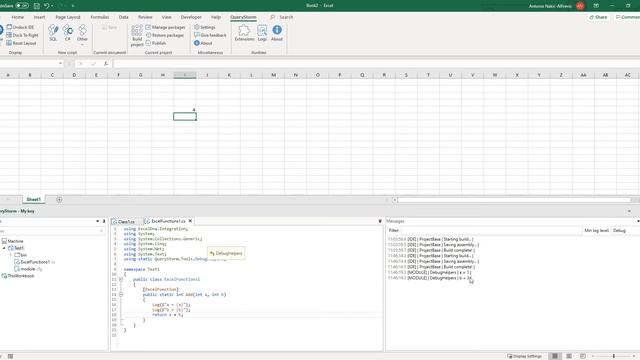Screen dimensions: 640x360
Task: Open the runtime Logs icon
Action: tap(262, 33)
